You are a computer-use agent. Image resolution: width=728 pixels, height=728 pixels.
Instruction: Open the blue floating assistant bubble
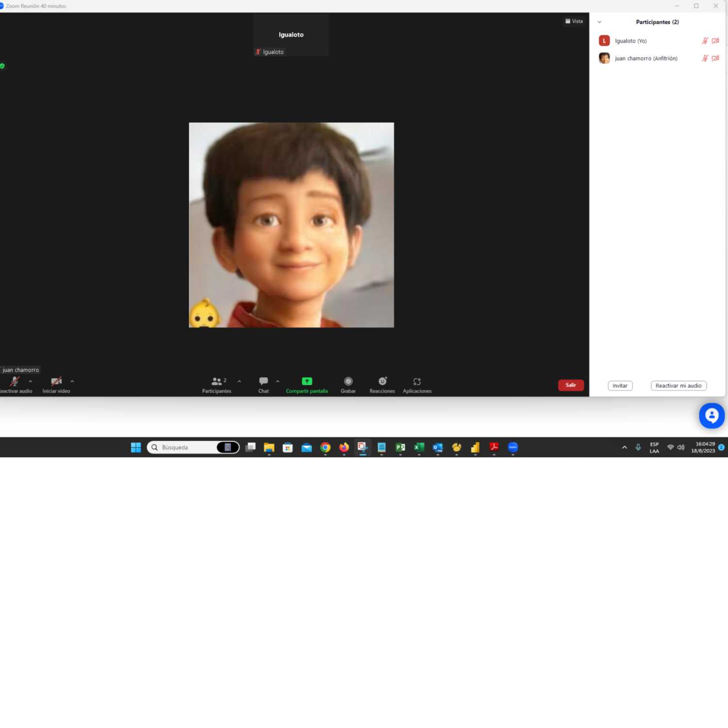[712, 415]
